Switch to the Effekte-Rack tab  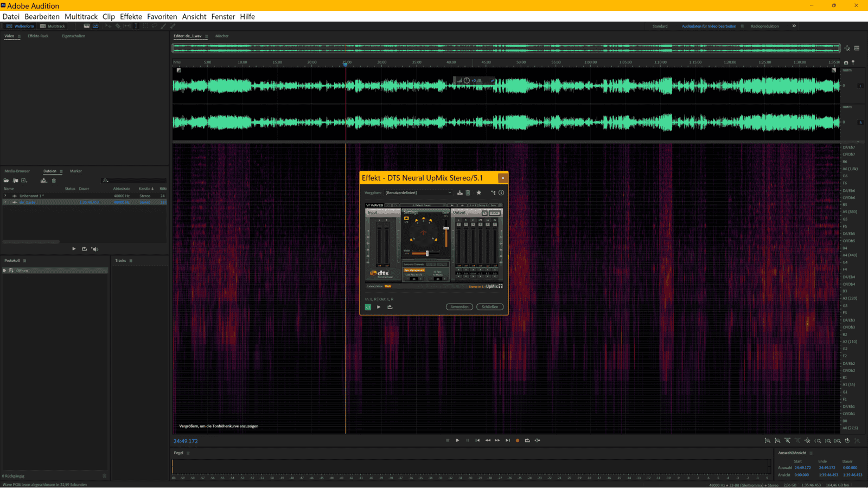(38, 36)
